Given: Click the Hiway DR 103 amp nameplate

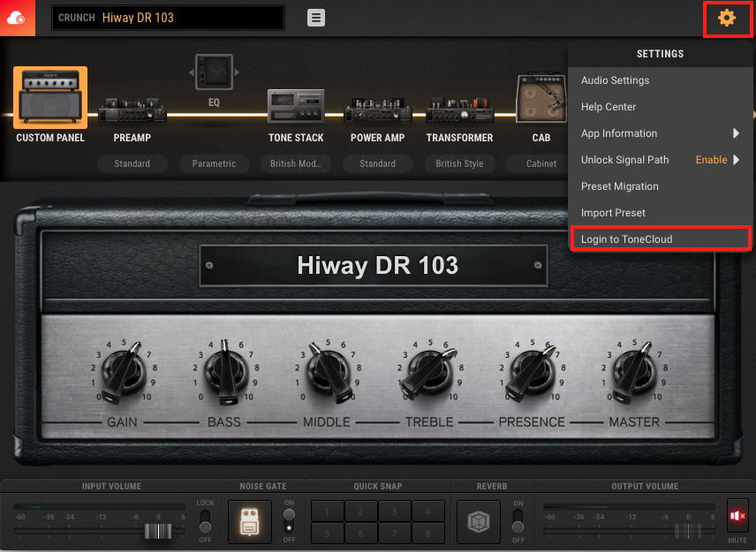Looking at the screenshot, I should tap(374, 266).
